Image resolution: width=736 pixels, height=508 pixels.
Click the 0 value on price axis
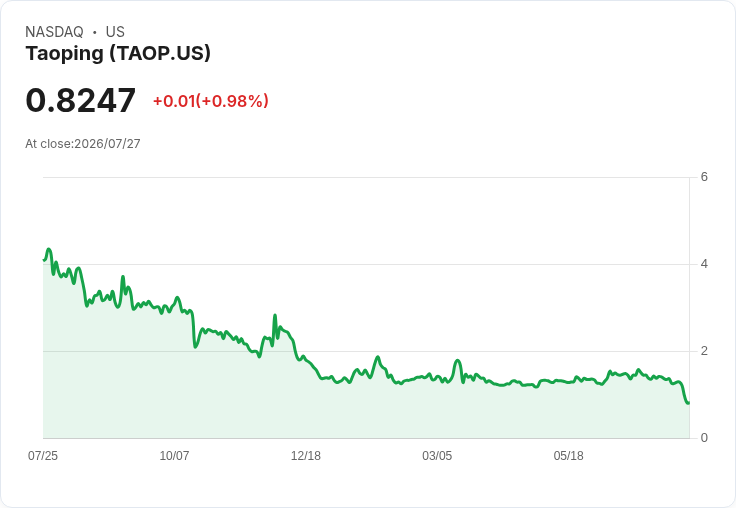pyautogui.click(x=704, y=438)
